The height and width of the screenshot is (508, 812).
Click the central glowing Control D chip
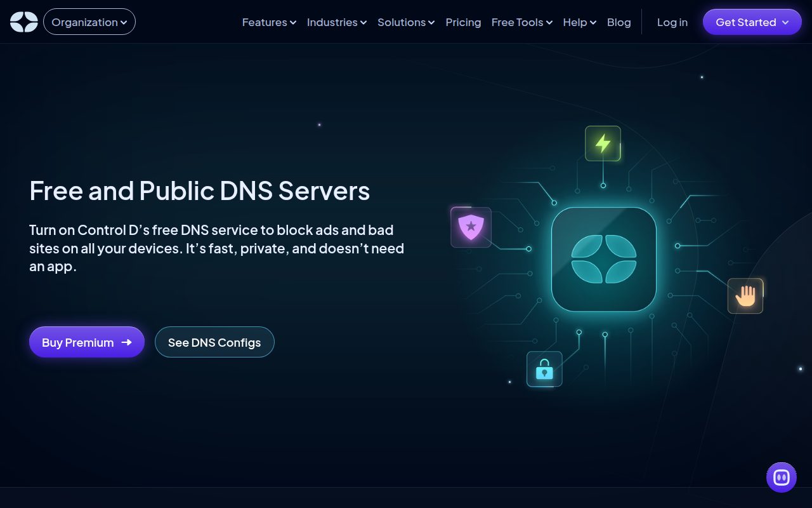(x=604, y=259)
